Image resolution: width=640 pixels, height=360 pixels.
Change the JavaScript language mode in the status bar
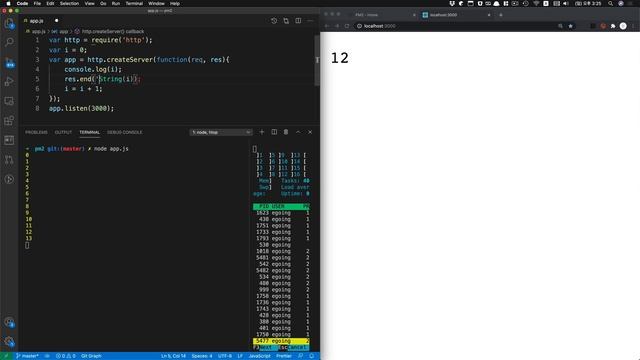tap(260, 356)
